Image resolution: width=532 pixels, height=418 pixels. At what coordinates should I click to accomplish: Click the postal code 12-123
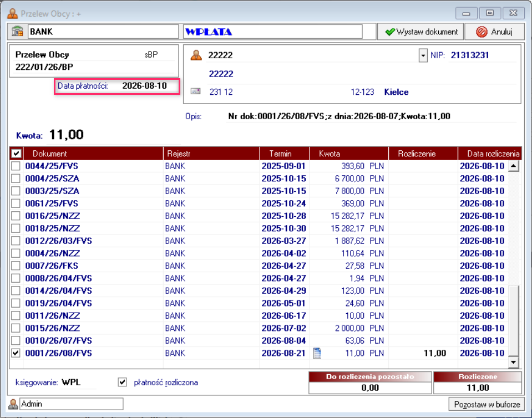362,92
